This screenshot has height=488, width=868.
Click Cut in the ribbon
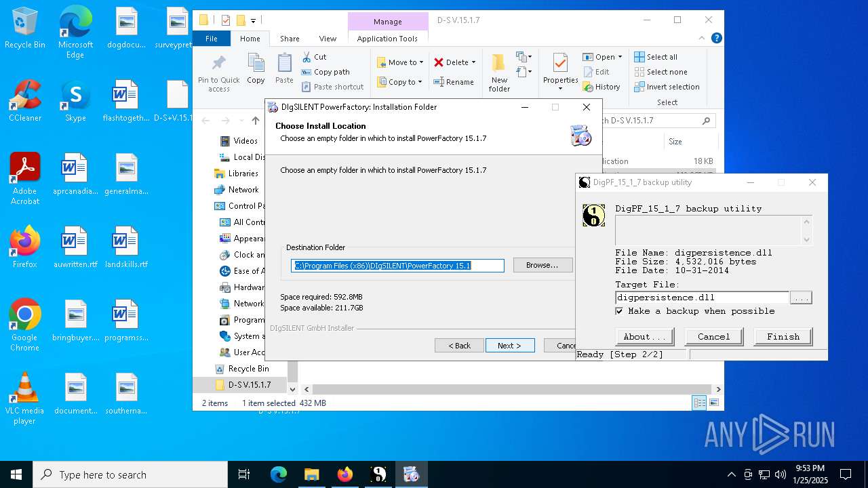coord(314,57)
